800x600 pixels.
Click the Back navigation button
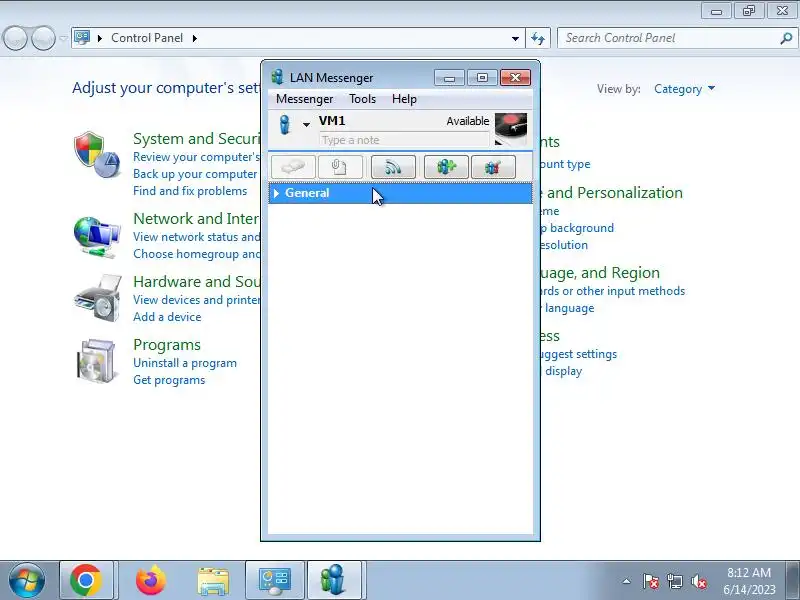pyautogui.click(x=15, y=38)
